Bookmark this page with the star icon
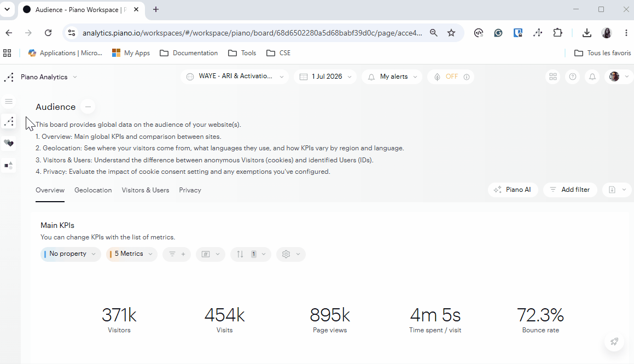The width and height of the screenshot is (634, 364). (x=451, y=33)
